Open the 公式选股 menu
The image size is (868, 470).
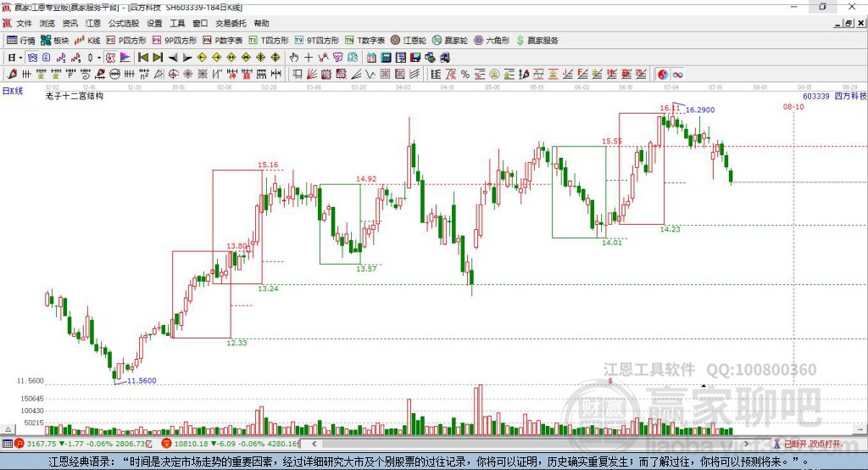[x=124, y=23]
